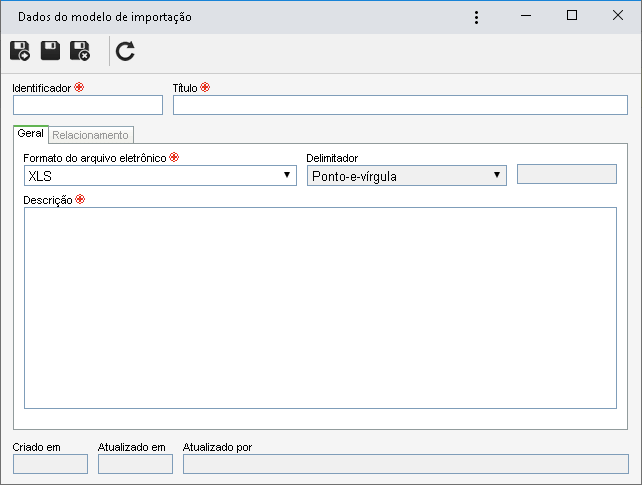Click the Ponto-e-vírgula delimiter selection
The width and height of the screenshot is (642, 485).
tap(407, 176)
